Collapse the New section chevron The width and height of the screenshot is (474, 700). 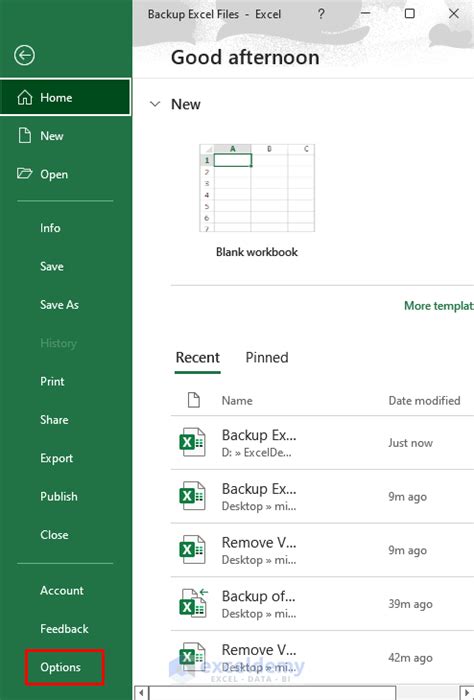click(x=155, y=104)
